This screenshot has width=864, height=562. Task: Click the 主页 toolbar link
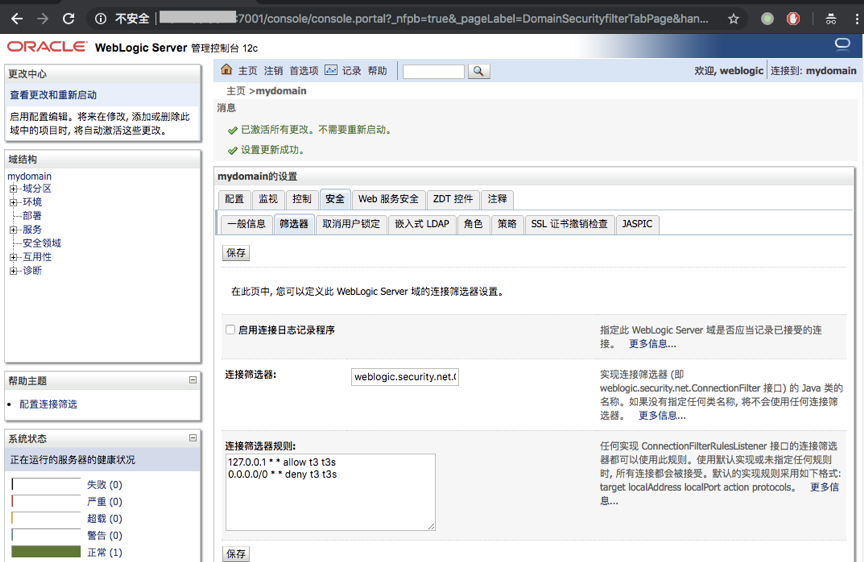[x=248, y=71]
